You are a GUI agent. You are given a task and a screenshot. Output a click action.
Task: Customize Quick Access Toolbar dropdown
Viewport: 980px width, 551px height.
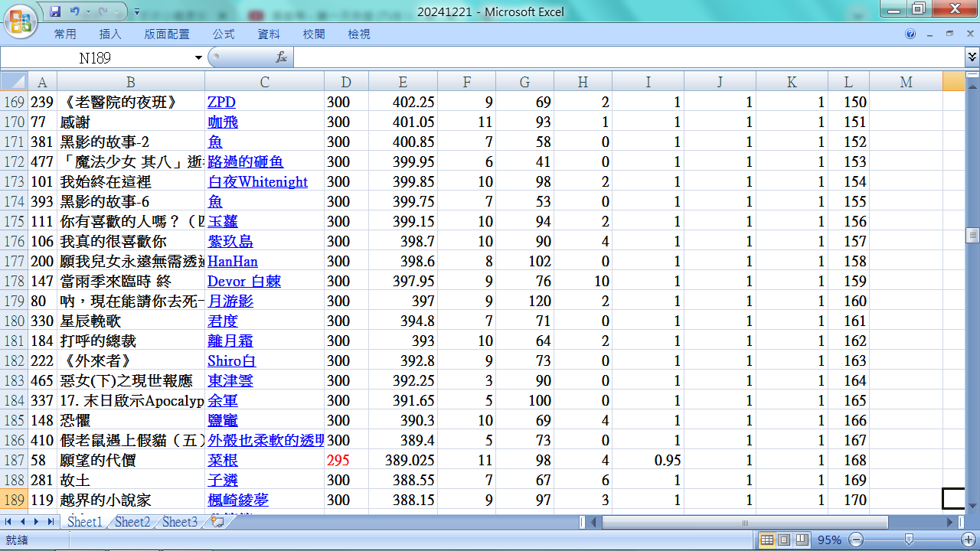pos(136,12)
